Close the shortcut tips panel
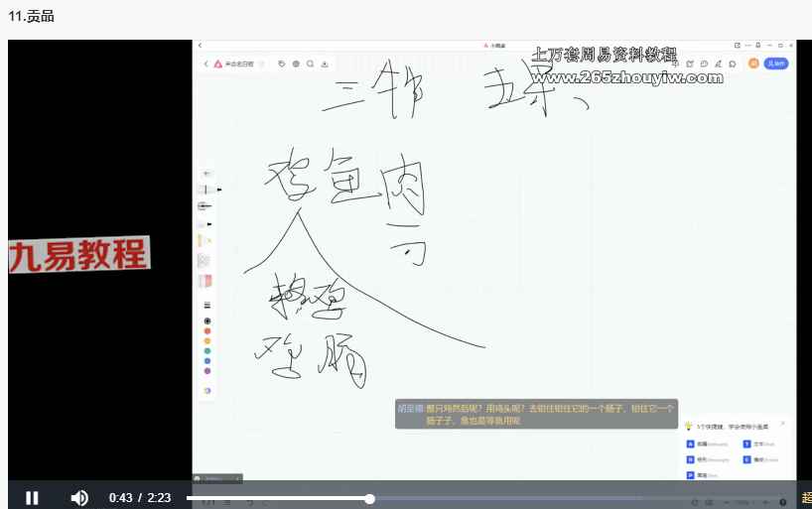812x509 pixels. click(782, 424)
